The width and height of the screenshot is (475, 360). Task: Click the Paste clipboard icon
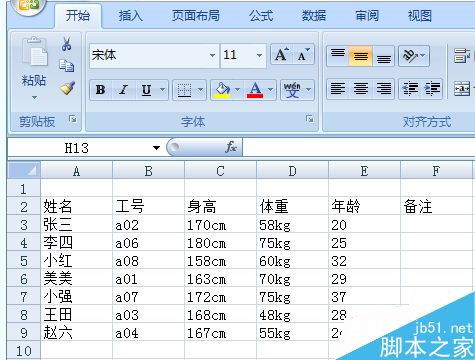point(34,52)
